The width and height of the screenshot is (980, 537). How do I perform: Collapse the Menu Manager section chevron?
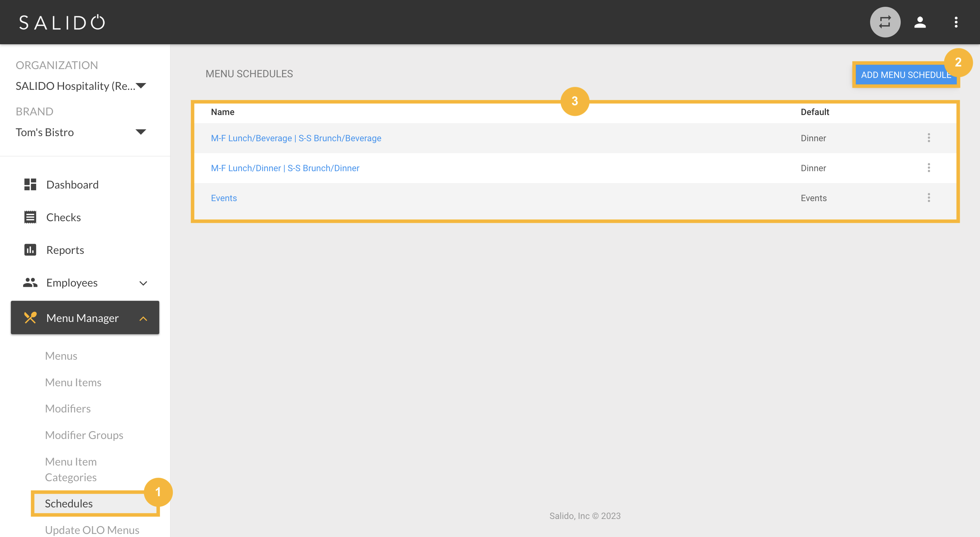coord(143,319)
